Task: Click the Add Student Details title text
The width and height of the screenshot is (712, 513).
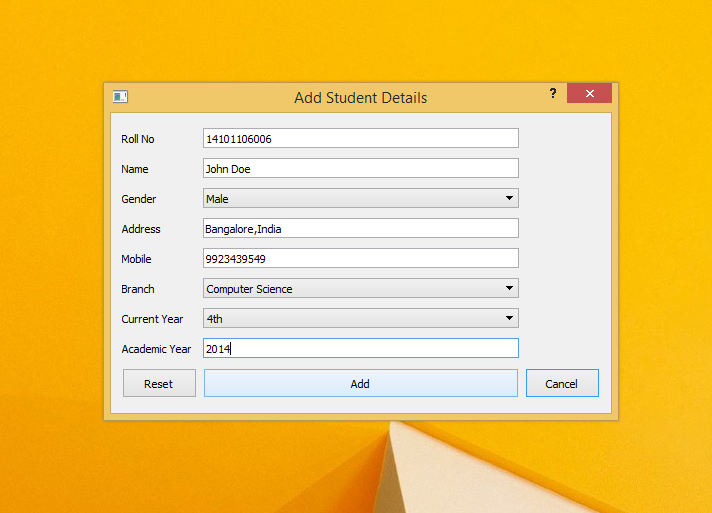Action: [x=360, y=98]
